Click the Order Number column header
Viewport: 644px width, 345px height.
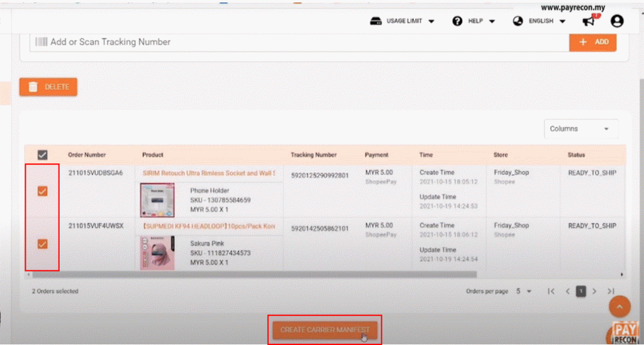coord(87,155)
